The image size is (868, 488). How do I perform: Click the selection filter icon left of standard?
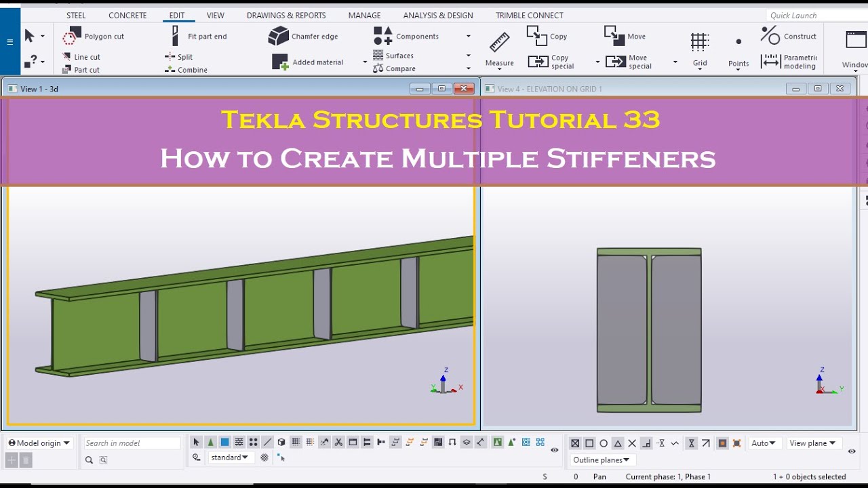pyautogui.click(x=196, y=457)
